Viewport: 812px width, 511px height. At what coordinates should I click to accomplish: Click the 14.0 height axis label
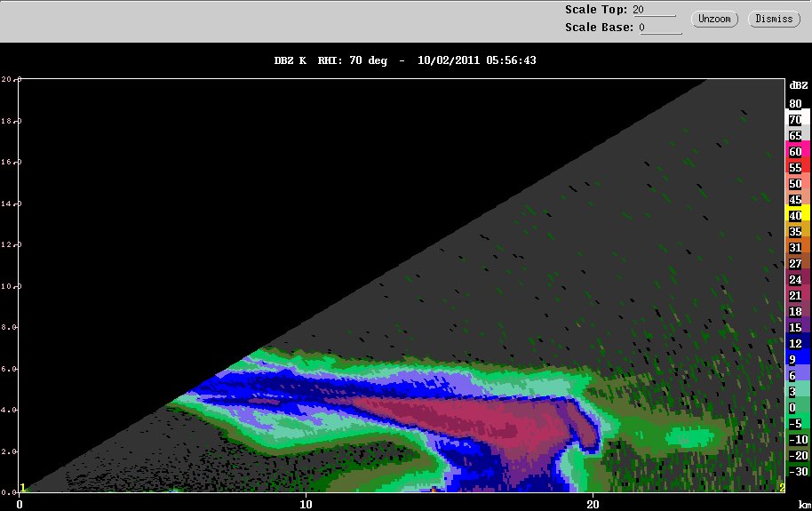[11, 204]
